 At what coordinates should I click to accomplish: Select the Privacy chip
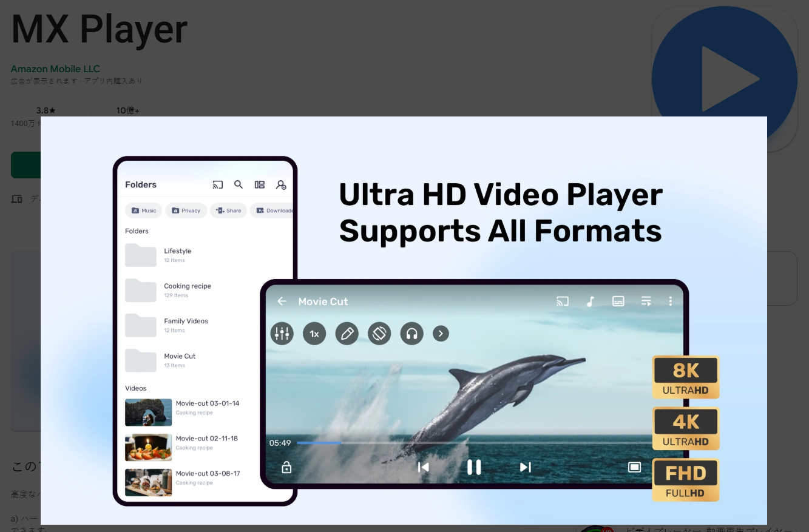tap(186, 210)
